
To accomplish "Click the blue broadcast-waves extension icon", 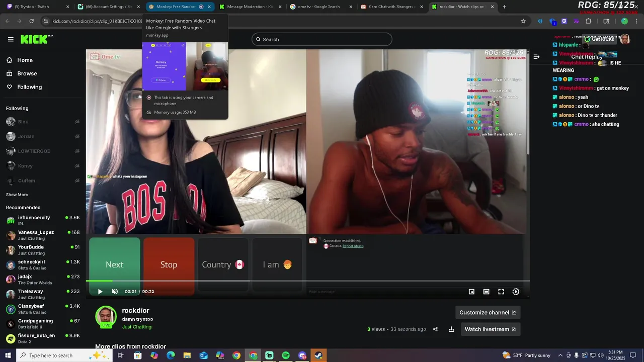I will [x=540, y=21].
